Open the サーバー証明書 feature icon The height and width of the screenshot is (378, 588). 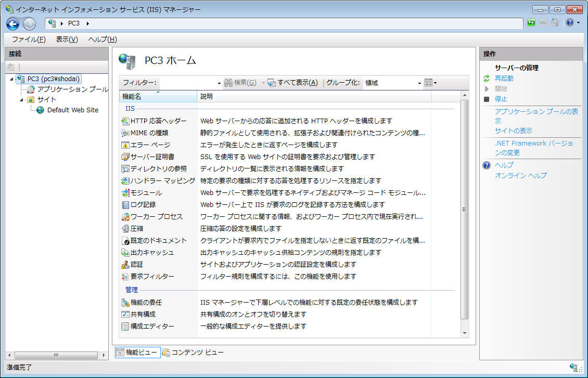pyautogui.click(x=125, y=157)
